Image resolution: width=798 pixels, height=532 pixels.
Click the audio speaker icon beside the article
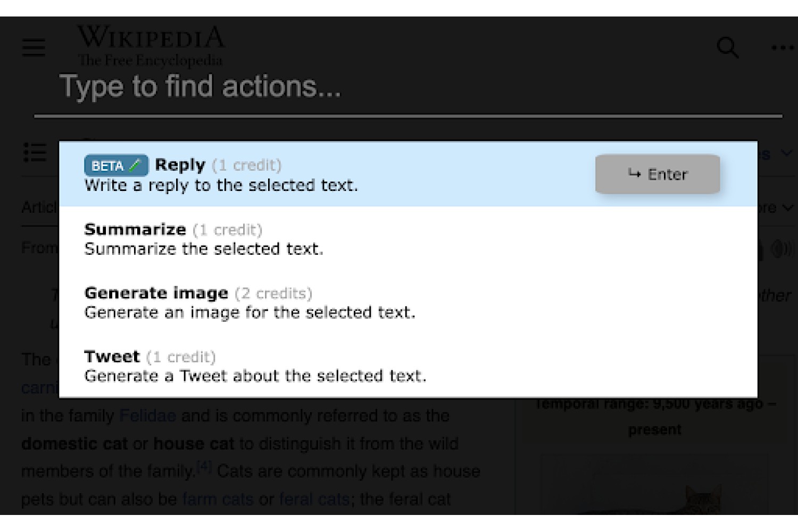click(780, 248)
